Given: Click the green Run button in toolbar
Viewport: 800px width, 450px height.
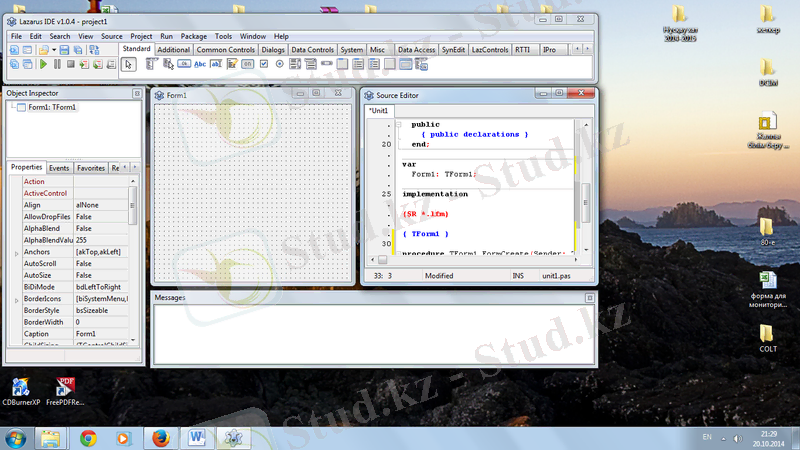Looking at the screenshot, I should point(43,64).
